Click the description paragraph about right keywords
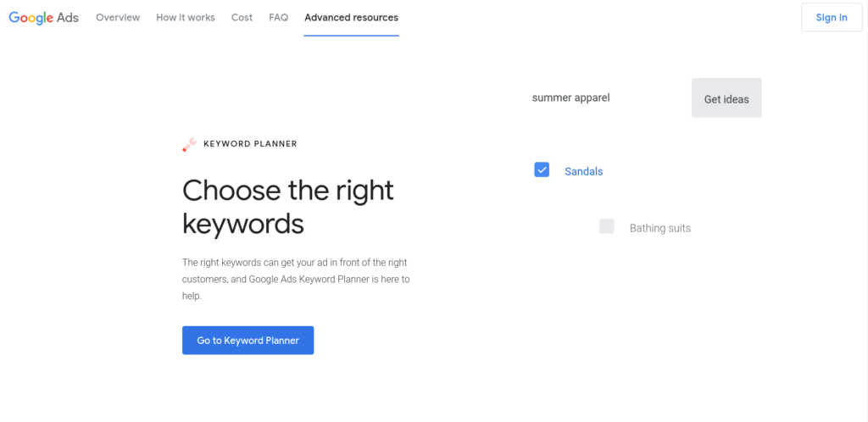Screen dimensions: 868x422 pyautogui.click(x=296, y=279)
